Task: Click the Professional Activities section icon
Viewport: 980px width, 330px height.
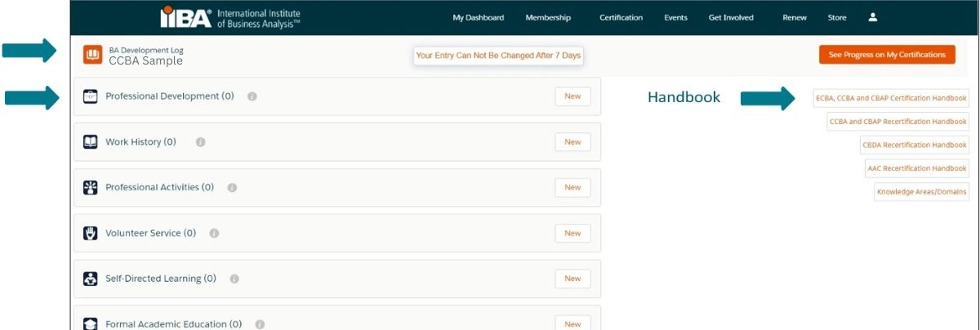Action: click(91, 187)
